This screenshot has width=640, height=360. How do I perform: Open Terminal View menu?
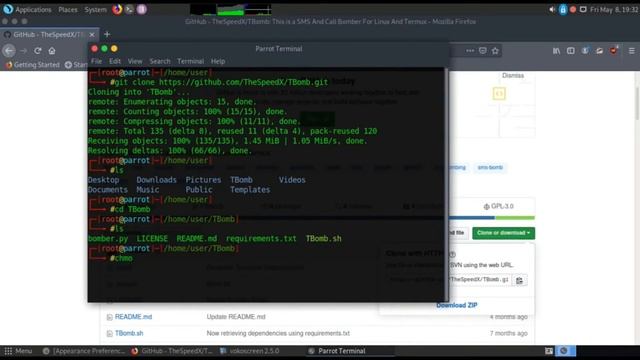point(135,61)
